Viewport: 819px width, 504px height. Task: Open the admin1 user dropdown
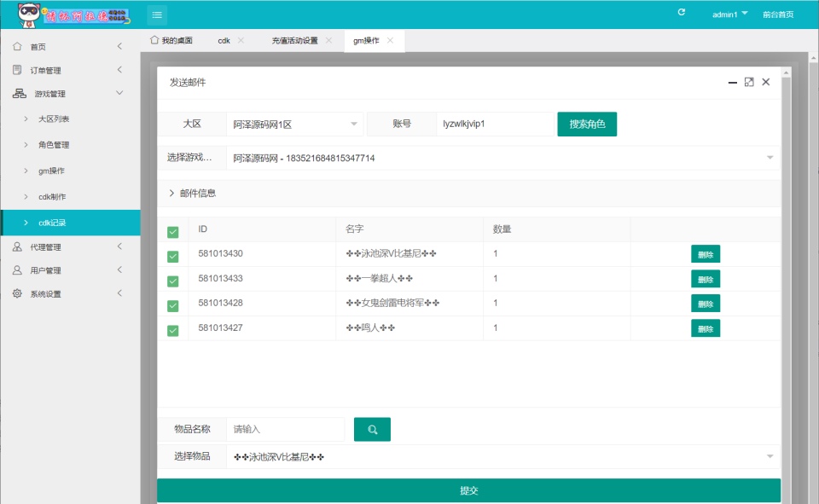tap(729, 14)
